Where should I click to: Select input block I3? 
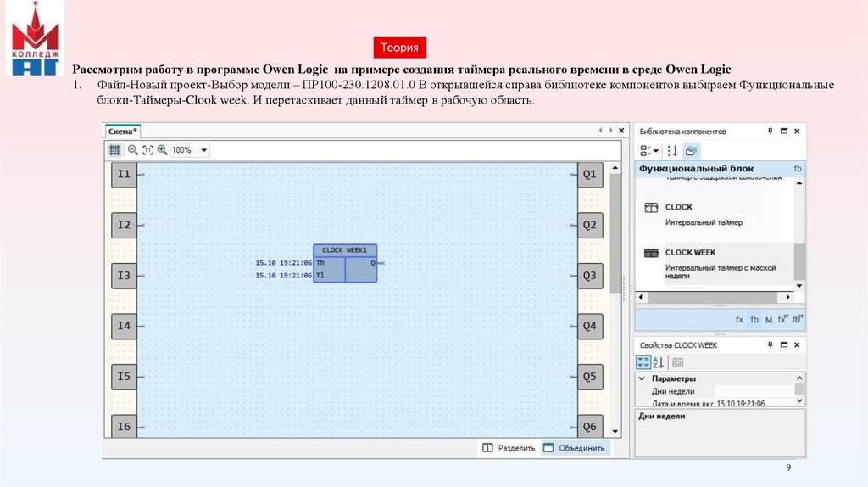124,276
